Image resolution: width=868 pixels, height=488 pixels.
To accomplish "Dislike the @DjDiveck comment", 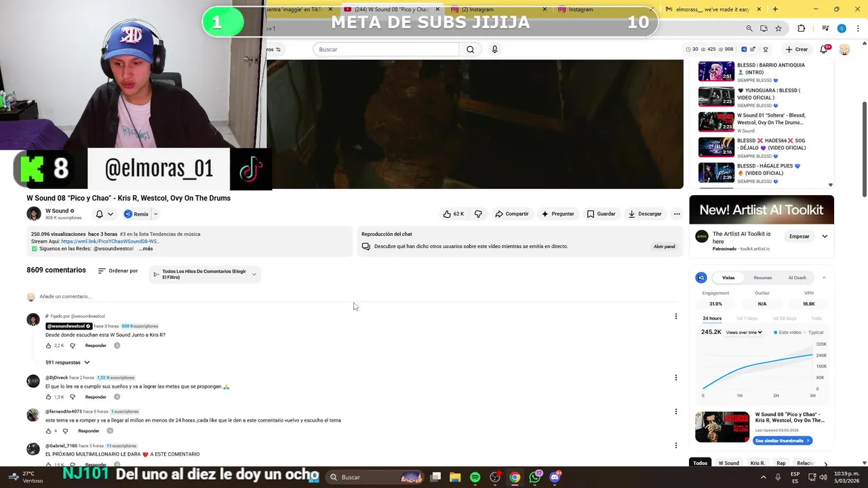I will pos(73,397).
